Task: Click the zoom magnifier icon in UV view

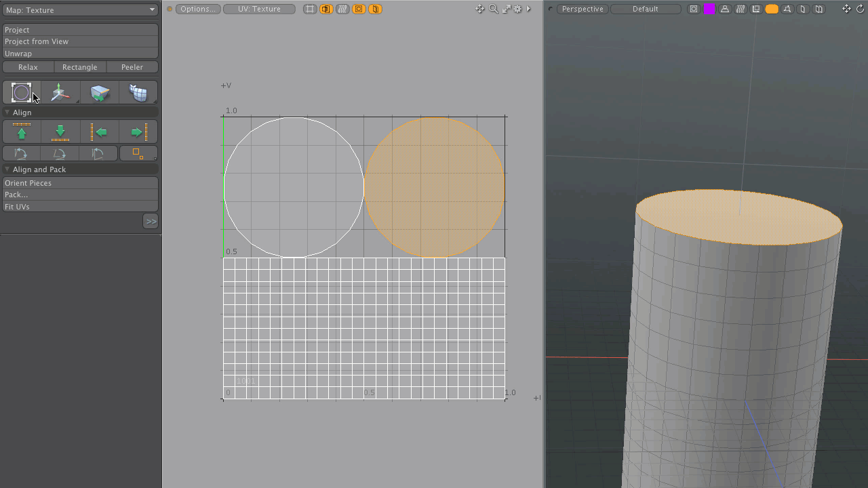Action: coord(494,9)
